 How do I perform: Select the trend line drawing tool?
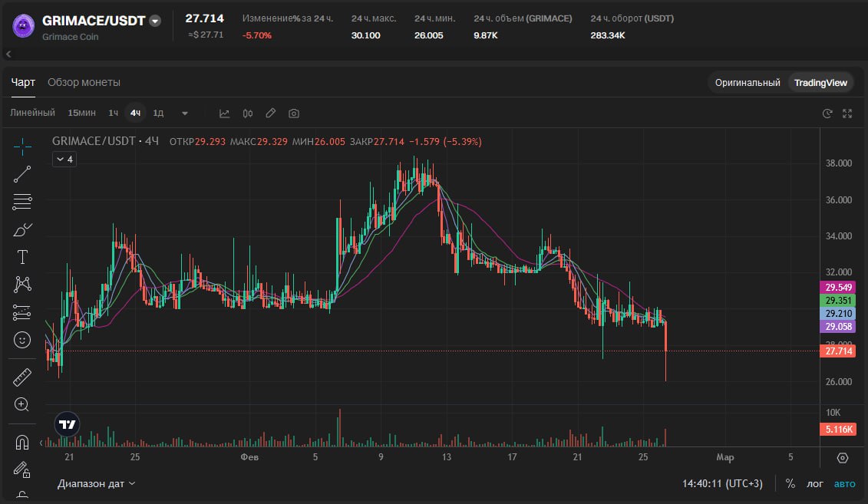(22, 174)
